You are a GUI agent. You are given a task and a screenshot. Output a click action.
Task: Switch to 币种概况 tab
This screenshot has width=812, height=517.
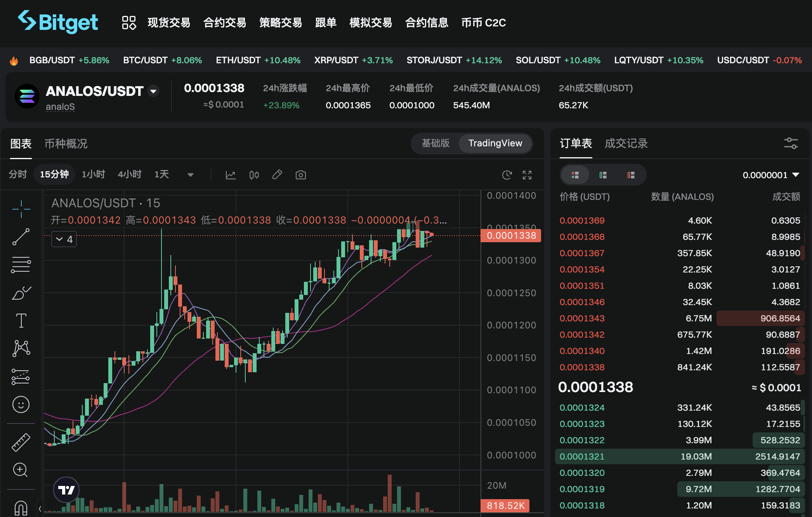pos(66,144)
